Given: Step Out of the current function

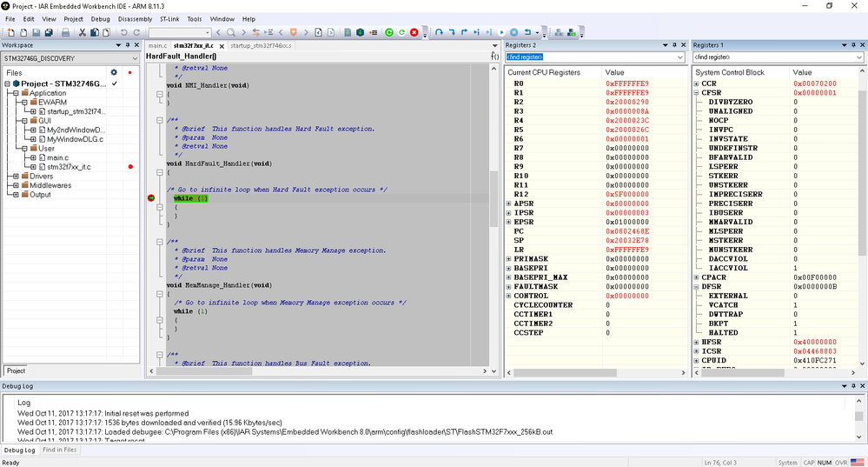Looking at the screenshot, I should [x=464, y=33].
